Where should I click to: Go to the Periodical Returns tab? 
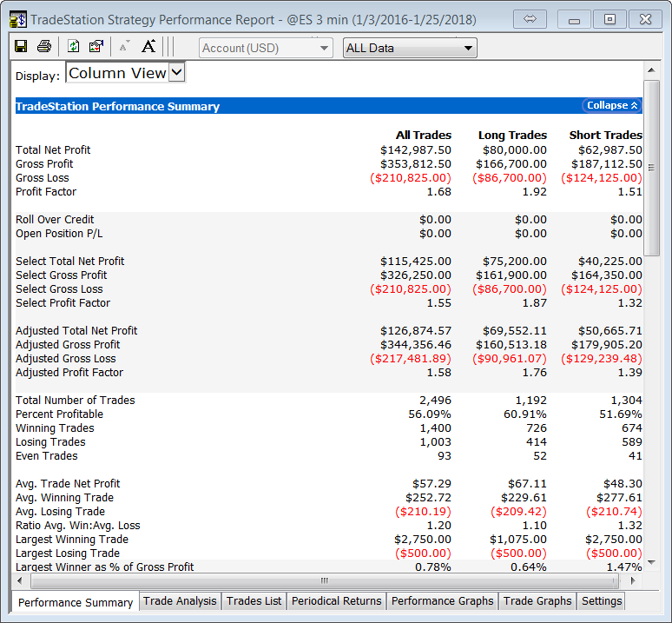click(336, 600)
